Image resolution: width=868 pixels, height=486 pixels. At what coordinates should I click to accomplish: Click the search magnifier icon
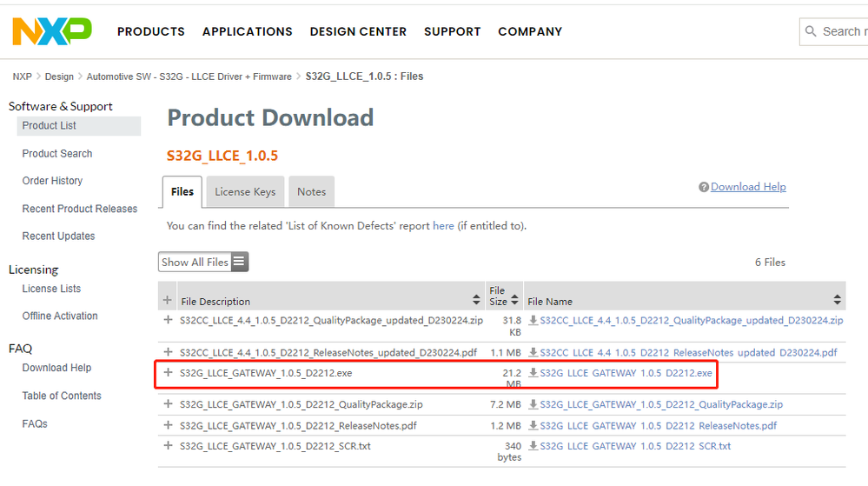pyautogui.click(x=812, y=31)
